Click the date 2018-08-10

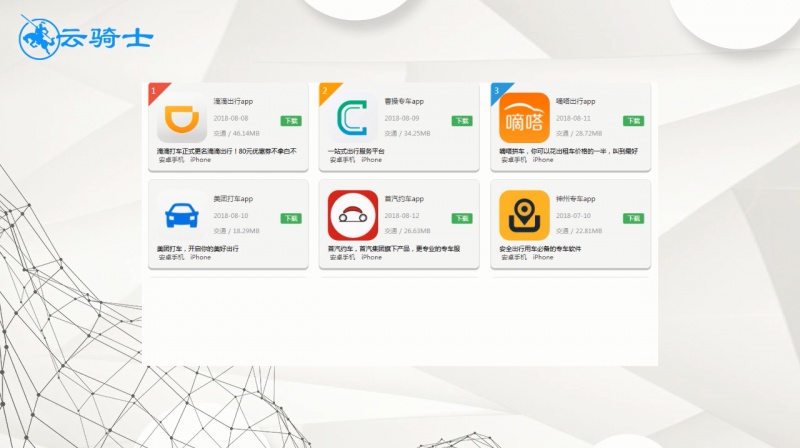(231, 215)
